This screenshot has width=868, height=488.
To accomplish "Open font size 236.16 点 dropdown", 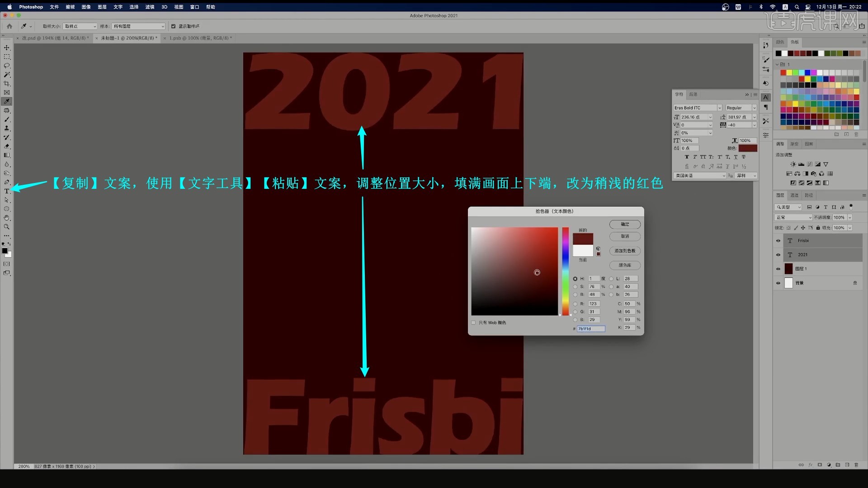I will [710, 117].
